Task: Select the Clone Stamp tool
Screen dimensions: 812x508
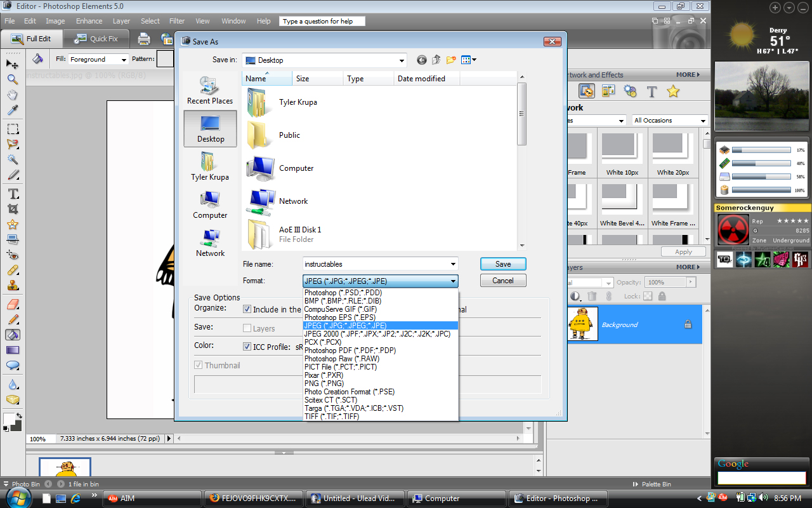Action: point(12,286)
